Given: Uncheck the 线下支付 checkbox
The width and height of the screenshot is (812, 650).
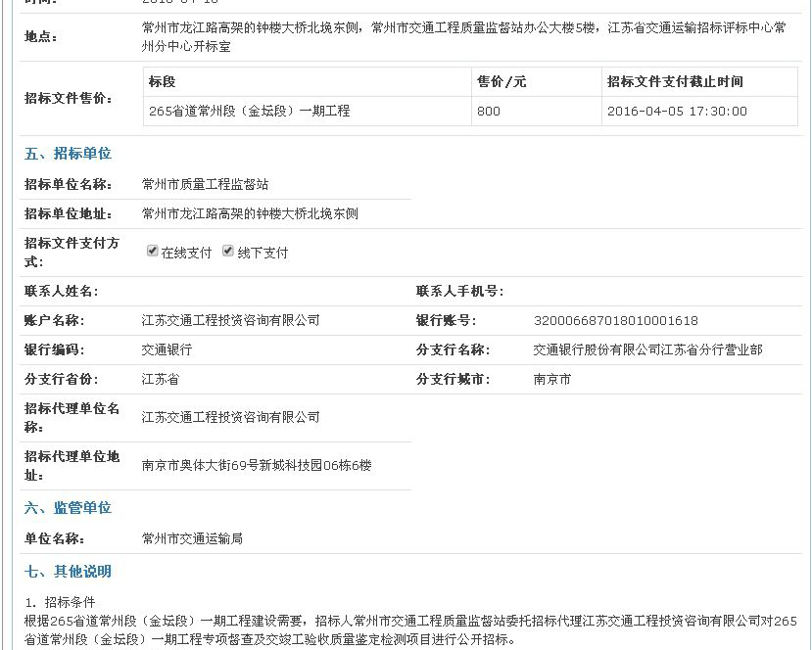Looking at the screenshot, I should pyautogui.click(x=228, y=252).
